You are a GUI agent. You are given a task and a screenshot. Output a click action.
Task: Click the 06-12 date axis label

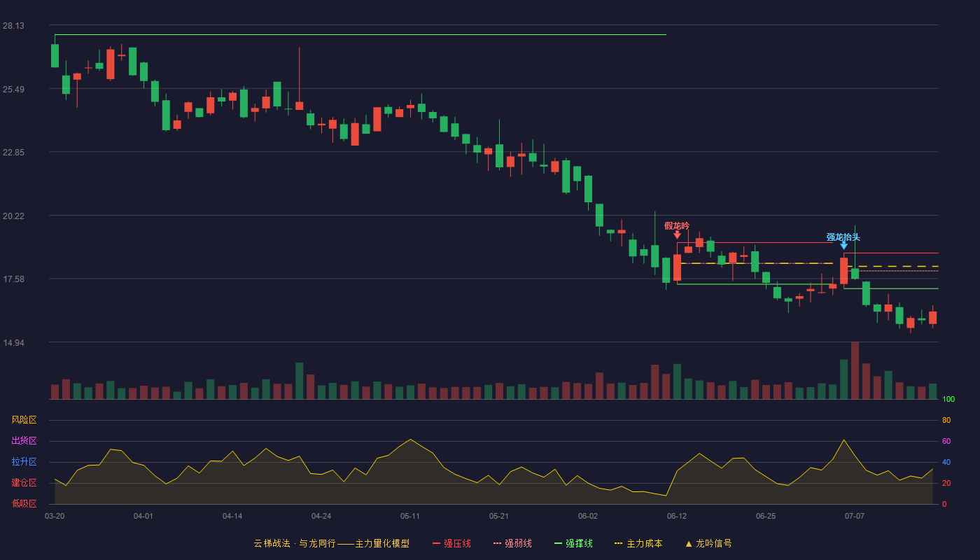point(677,516)
